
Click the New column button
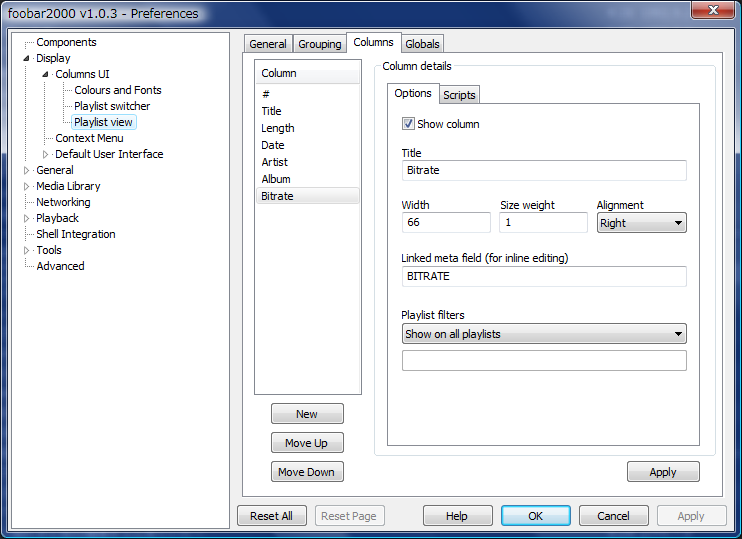tap(307, 414)
